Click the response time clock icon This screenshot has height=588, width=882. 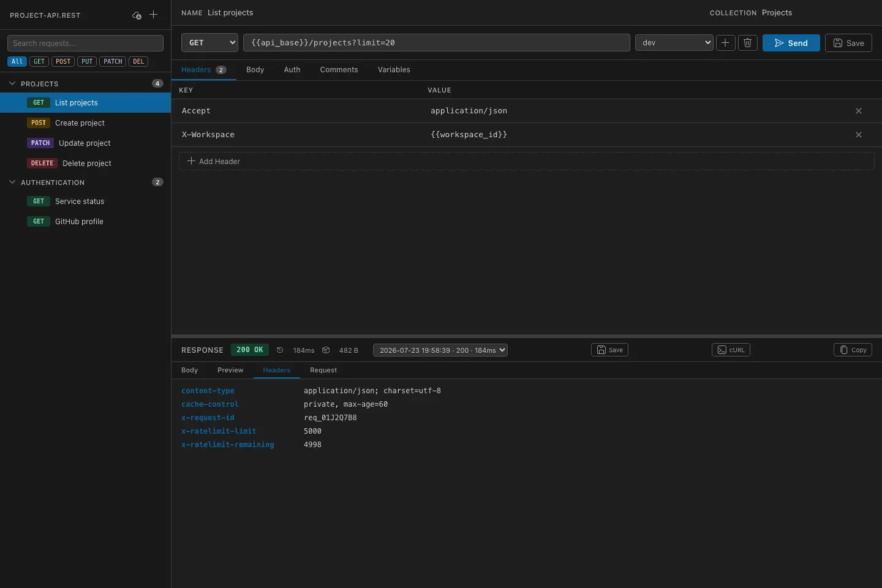280,350
